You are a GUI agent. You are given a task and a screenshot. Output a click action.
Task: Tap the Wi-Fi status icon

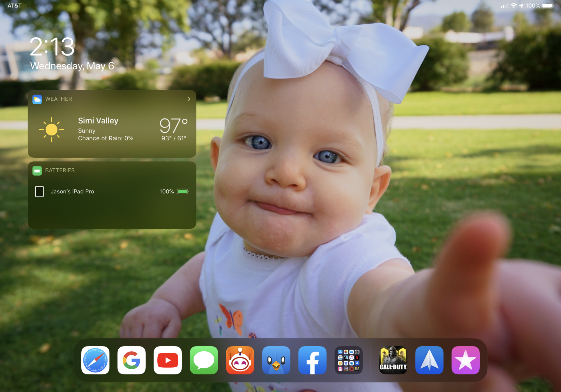[514, 6]
